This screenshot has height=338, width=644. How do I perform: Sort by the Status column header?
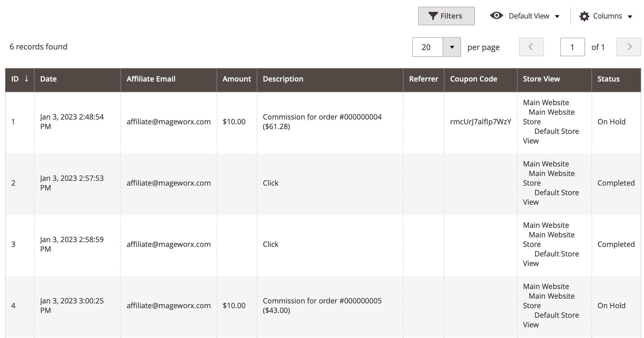pos(616,80)
